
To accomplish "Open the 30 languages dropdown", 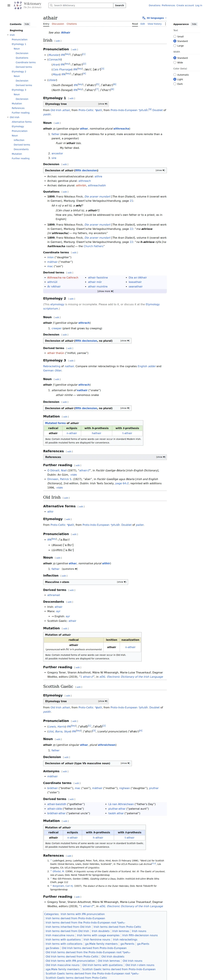I will [x=154, y=18].
